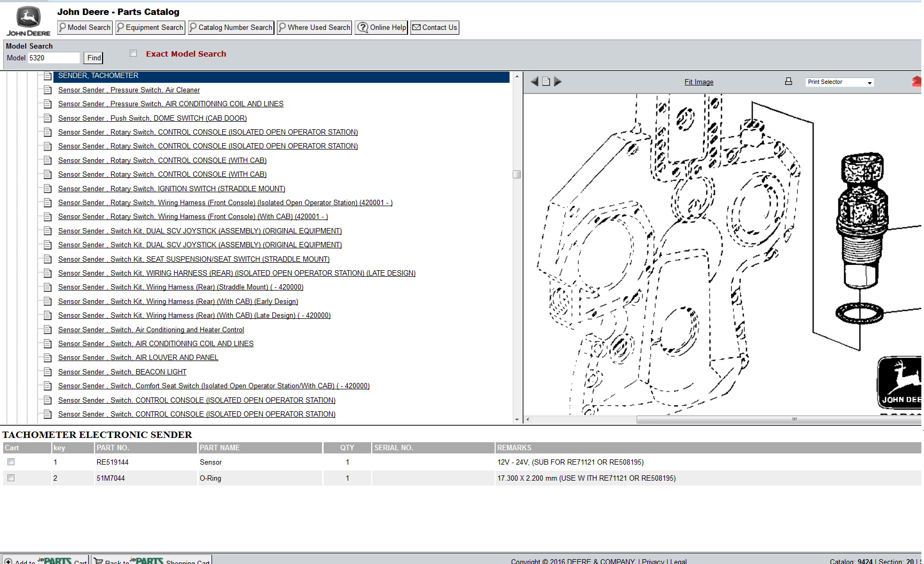924x564 pixels.
Task: Open the Where Used Search tool
Action: click(x=315, y=28)
